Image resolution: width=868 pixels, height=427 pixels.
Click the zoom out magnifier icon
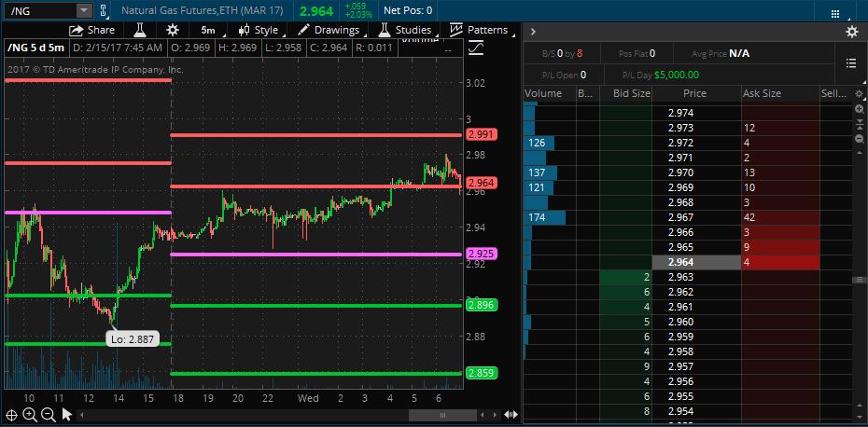pyautogui.click(x=47, y=415)
